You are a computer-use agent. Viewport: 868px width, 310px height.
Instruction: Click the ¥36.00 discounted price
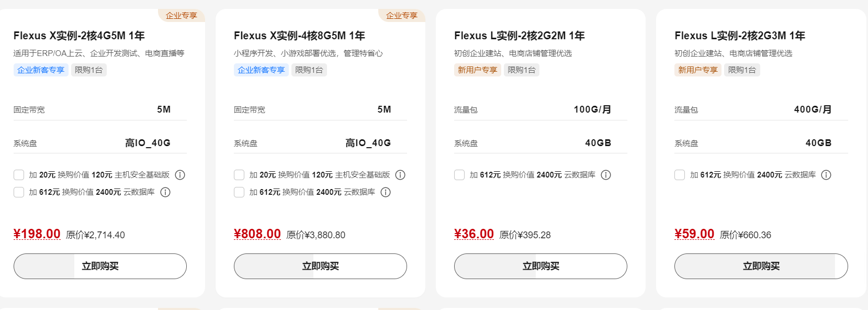pos(474,234)
